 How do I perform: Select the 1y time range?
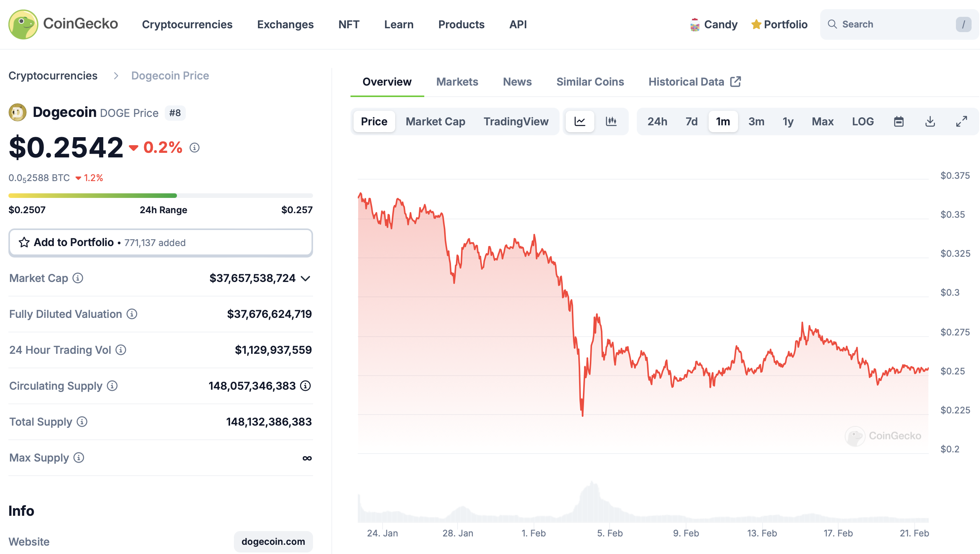click(788, 121)
